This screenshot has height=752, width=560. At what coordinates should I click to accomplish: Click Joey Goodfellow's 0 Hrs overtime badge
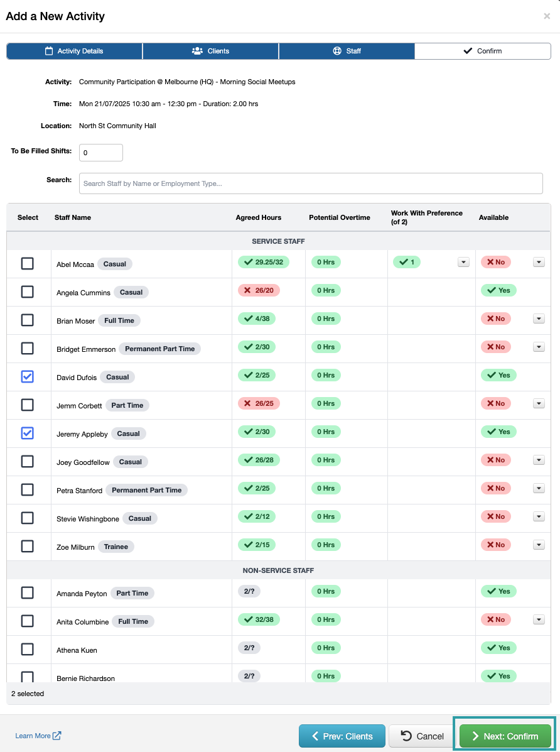(x=326, y=460)
